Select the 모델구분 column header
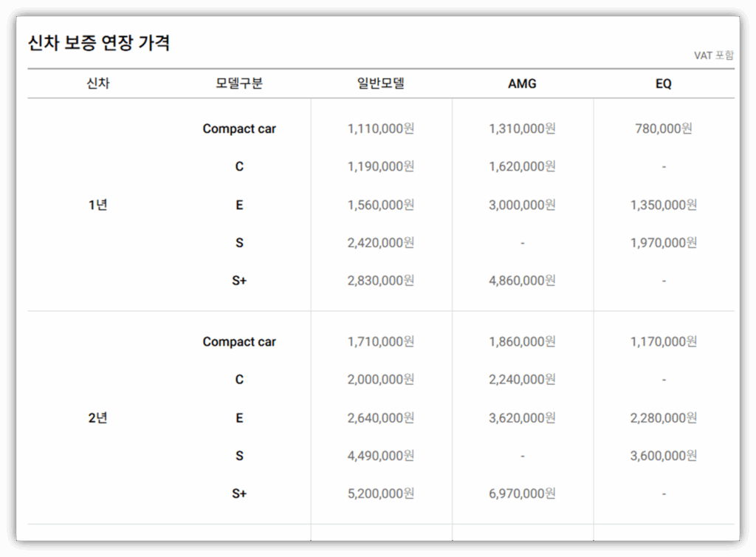This screenshot has width=756, height=557. (x=239, y=83)
